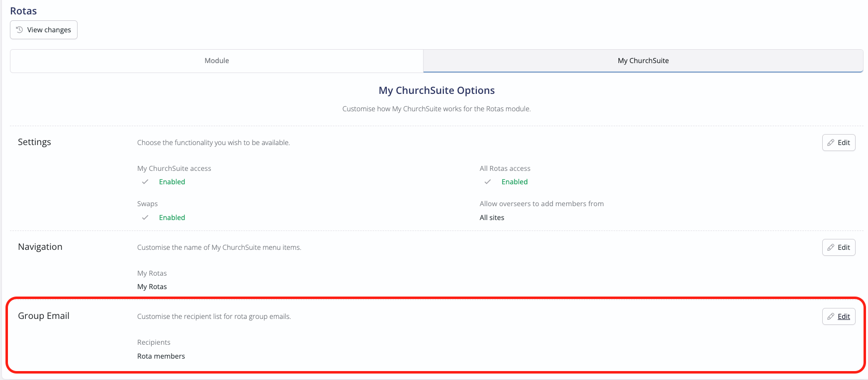Viewport: 868px width, 380px height.
Task: Click the pencil icon in Settings Edit button
Action: pos(831,143)
